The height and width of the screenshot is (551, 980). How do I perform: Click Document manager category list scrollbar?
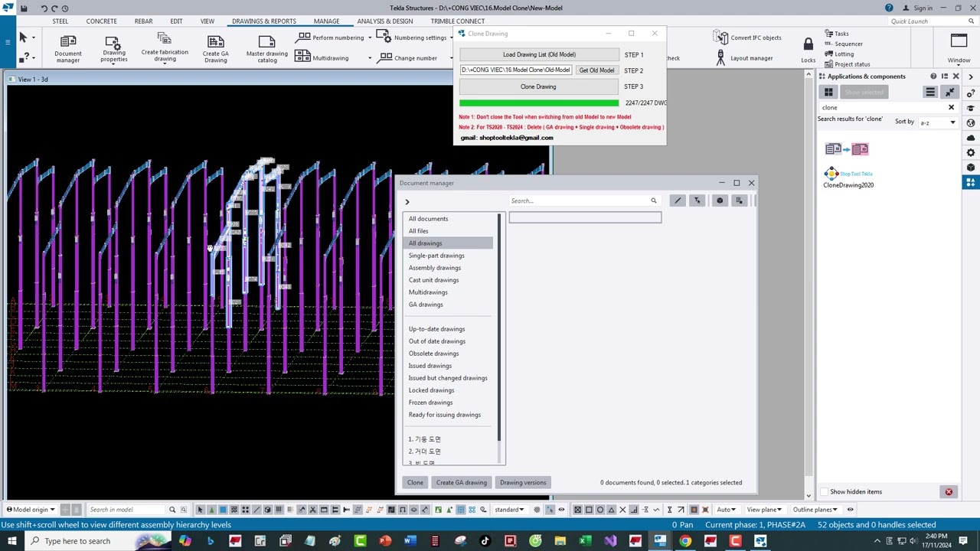tap(501, 328)
